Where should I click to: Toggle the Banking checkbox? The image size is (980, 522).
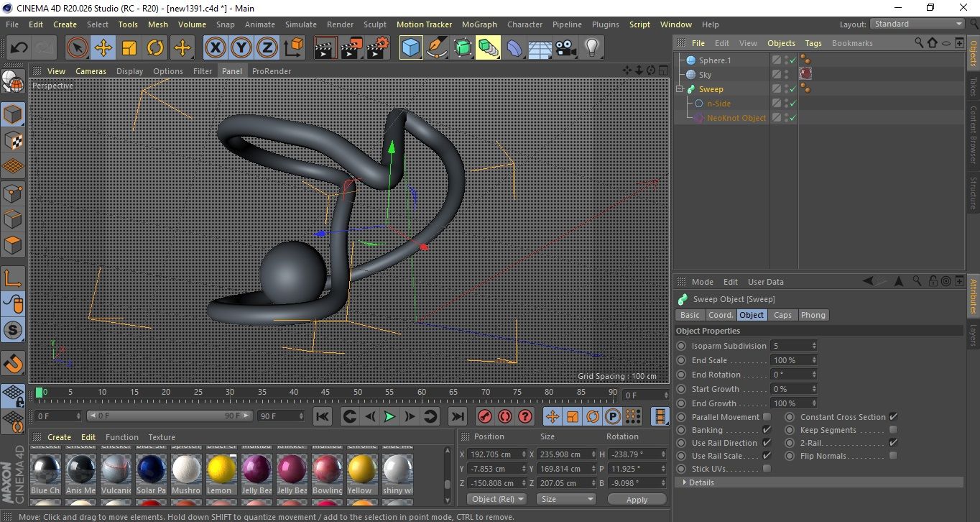click(767, 430)
